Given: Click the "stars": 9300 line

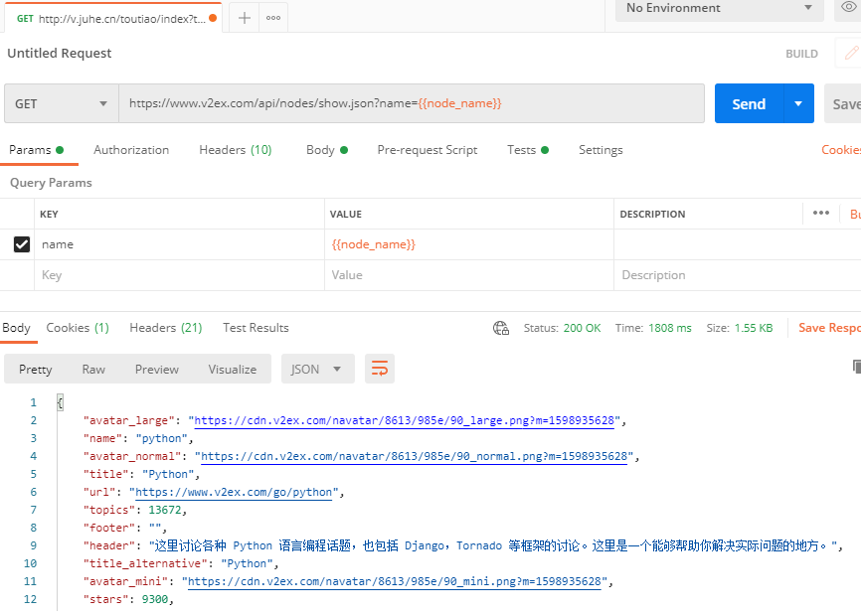Looking at the screenshot, I should pos(128,599).
